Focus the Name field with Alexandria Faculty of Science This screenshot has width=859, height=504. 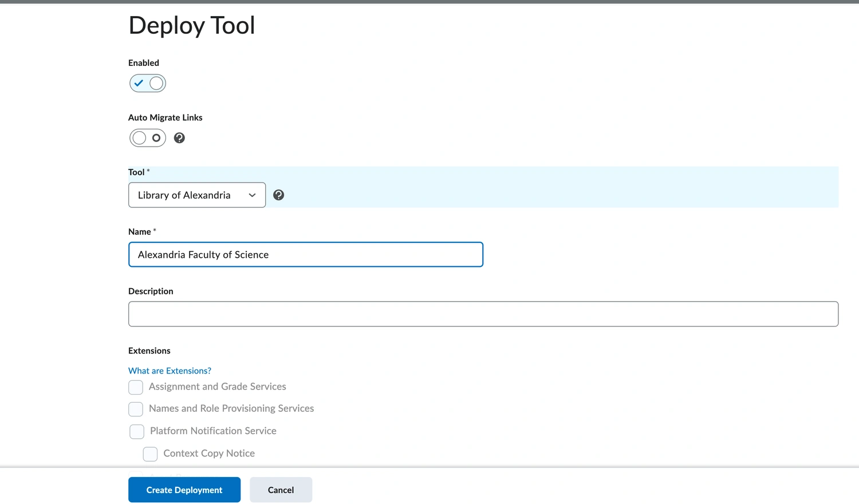pyautogui.click(x=306, y=255)
